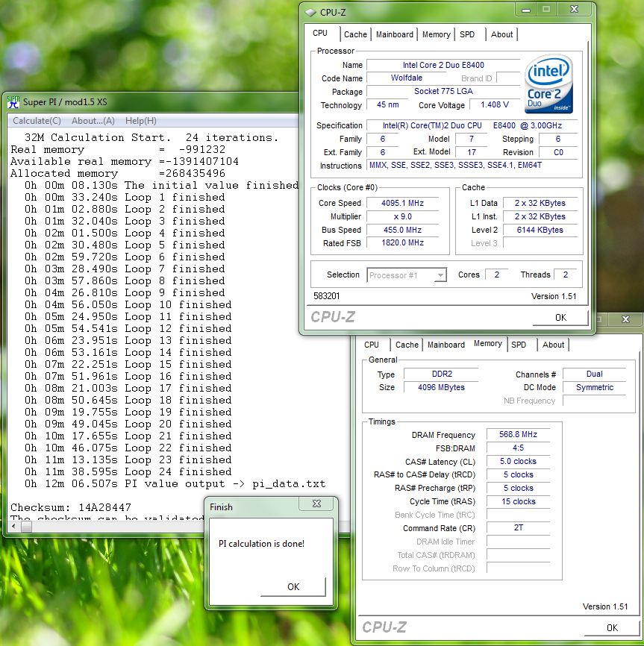Click the FSB:DRAM value 4:5
Image resolution: width=644 pixels, height=646 pixels.
pos(518,448)
